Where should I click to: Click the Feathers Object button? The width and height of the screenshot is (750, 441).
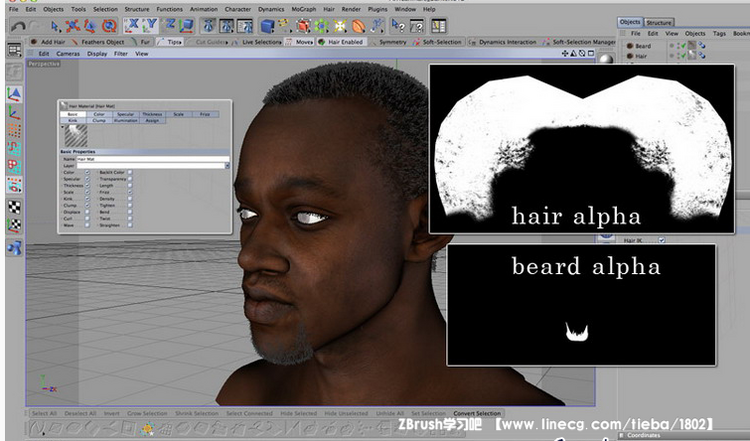(x=98, y=42)
